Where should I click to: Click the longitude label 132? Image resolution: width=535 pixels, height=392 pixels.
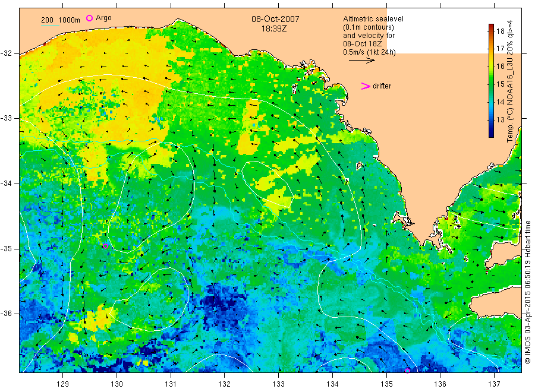[x=225, y=384]
